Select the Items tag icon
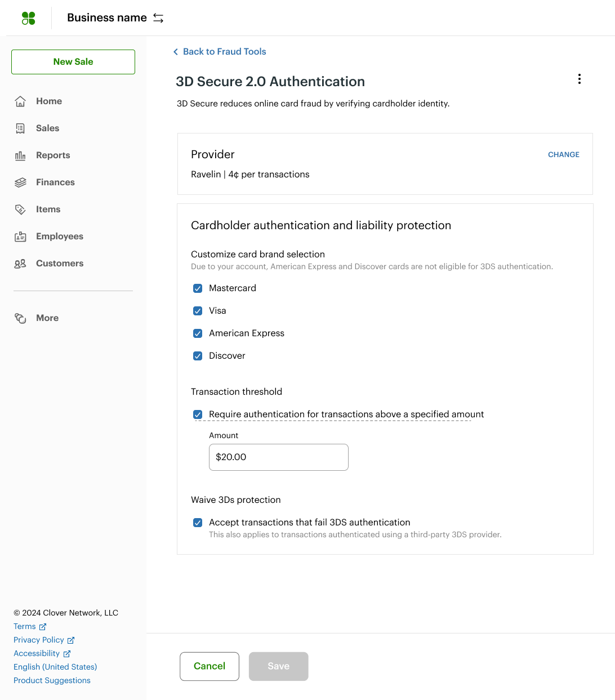Screen dimensions: 615x700 point(20,209)
